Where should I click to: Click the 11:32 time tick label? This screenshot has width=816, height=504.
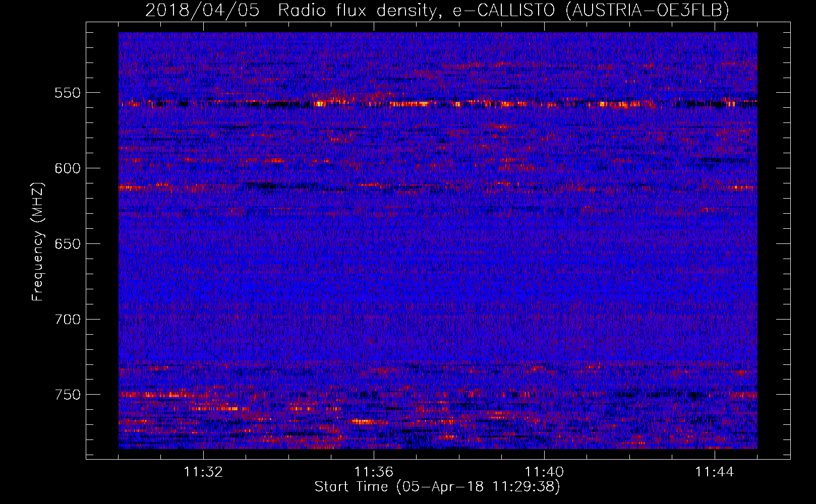[203, 472]
